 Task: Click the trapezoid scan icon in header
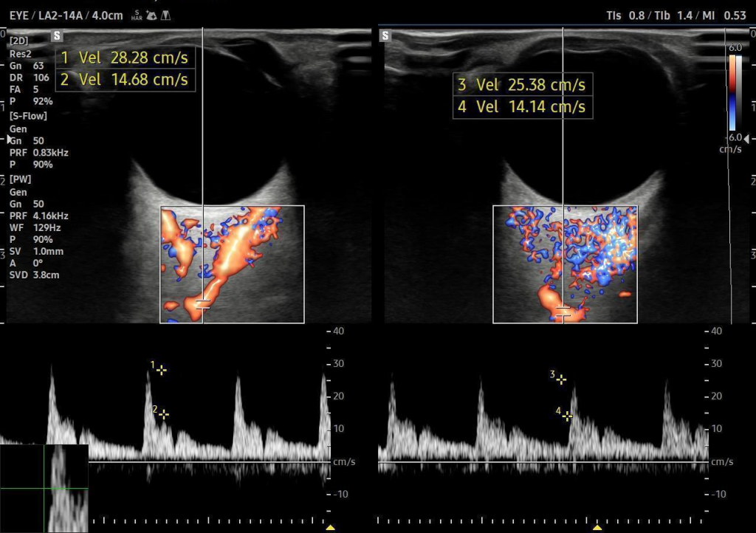(165, 16)
